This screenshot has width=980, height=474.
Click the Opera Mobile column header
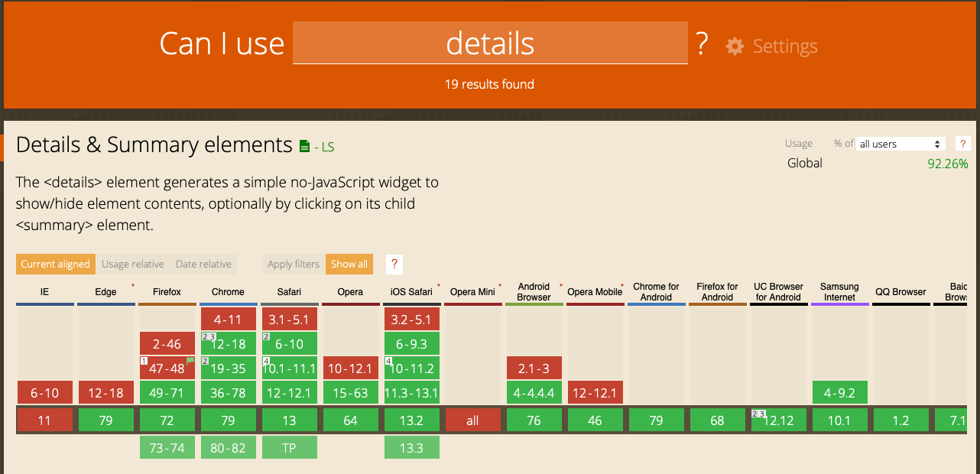(x=595, y=292)
